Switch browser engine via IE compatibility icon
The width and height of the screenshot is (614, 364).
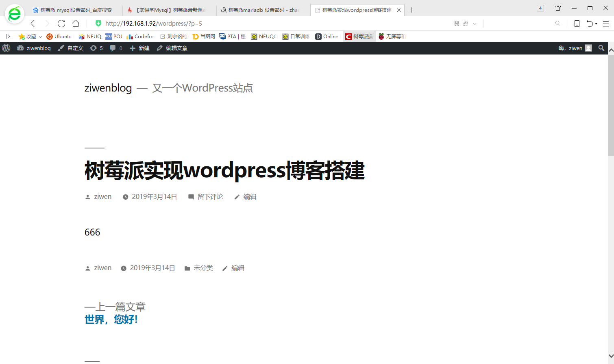coord(466,24)
